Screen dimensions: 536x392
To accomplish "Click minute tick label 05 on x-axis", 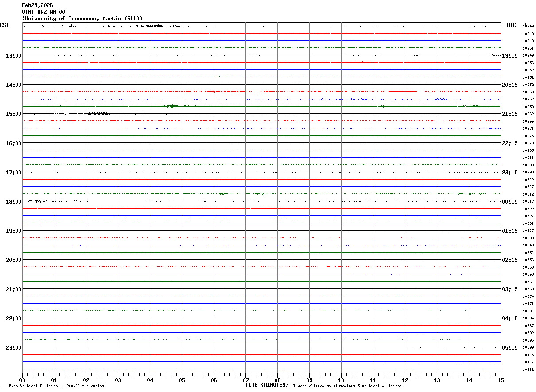I will (x=182, y=380).
